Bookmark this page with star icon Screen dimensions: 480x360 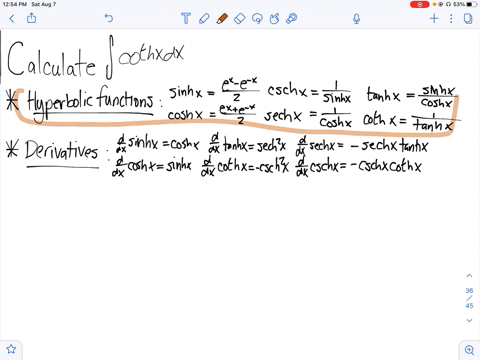11,349
